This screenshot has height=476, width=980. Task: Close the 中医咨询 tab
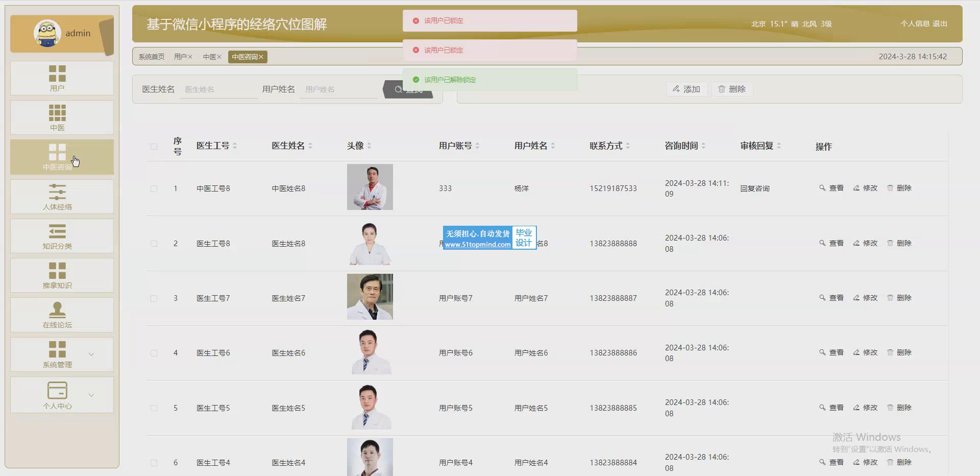click(x=261, y=57)
